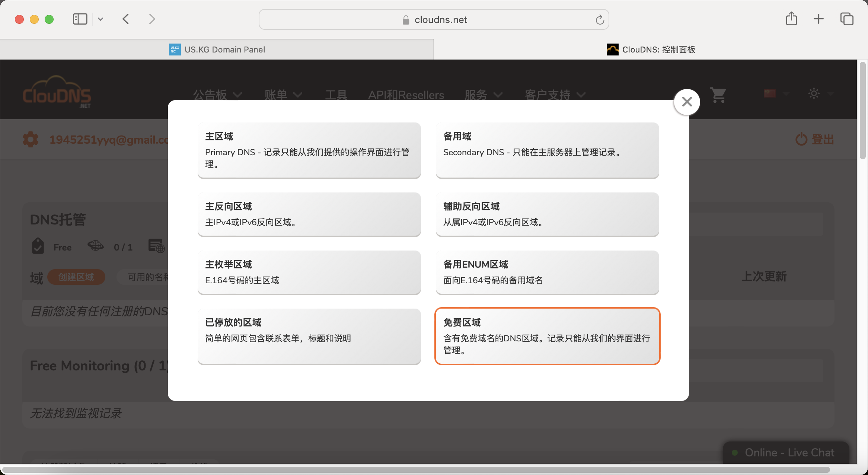Click the DNS zones globe icon by 0 / 1

(x=96, y=246)
